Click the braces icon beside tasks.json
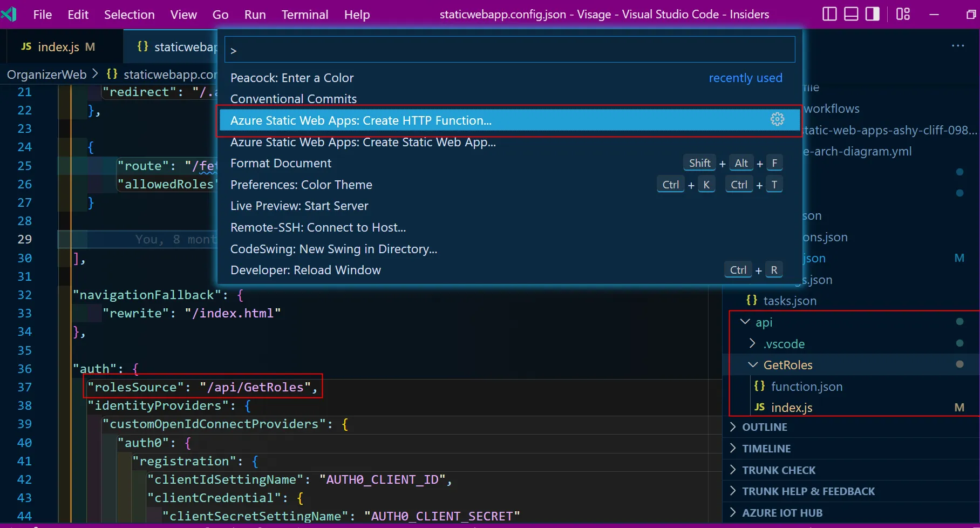Viewport: 980px width, 528px height. [x=752, y=300]
